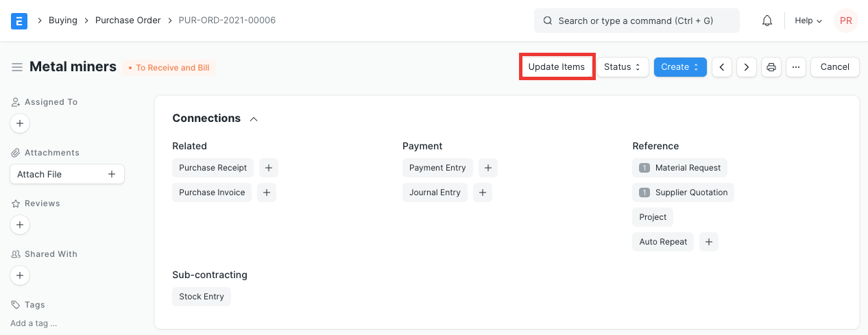
Task: Focus the search or command bar
Action: pyautogui.click(x=636, y=21)
